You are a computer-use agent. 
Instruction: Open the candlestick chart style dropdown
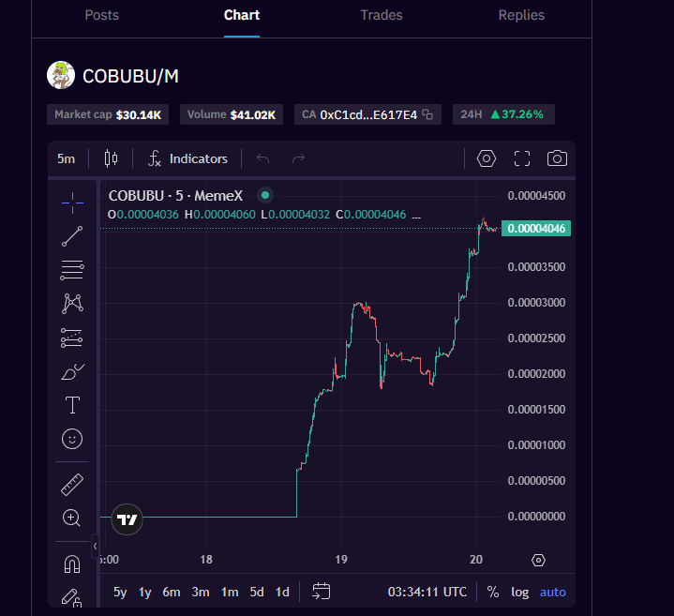click(111, 158)
